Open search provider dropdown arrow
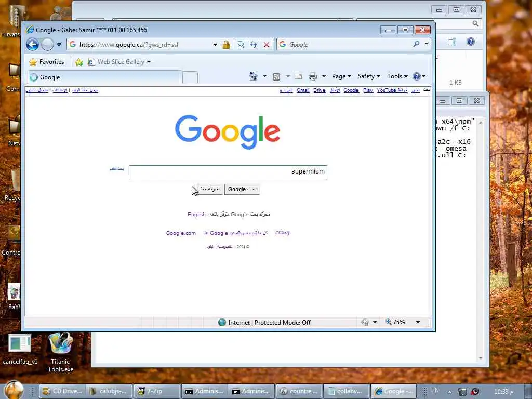This screenshot has width=532, height=399. click(x=427, y=44)
